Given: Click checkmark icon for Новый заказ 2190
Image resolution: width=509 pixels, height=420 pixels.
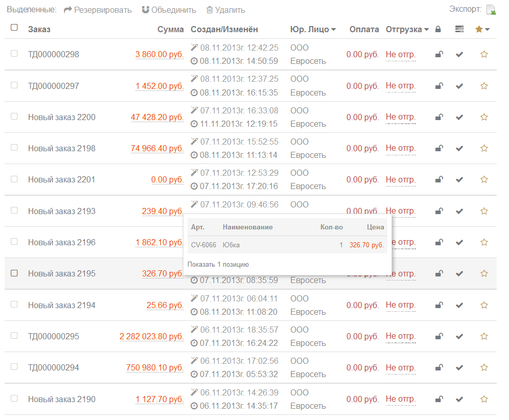Looking at the screenshot, I should point(459,399).
